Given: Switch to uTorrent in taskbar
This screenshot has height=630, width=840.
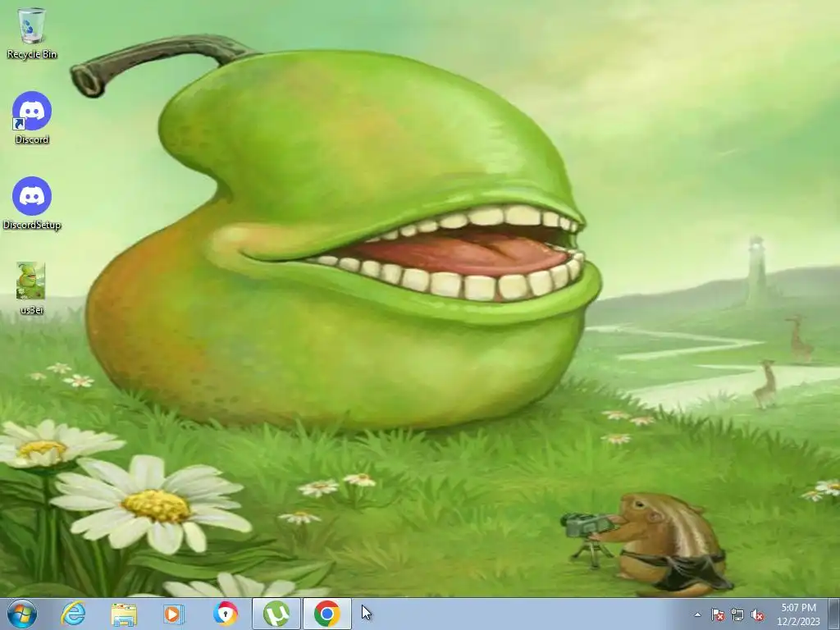Looking at the screenshot, I should click(x=276, y=614).
